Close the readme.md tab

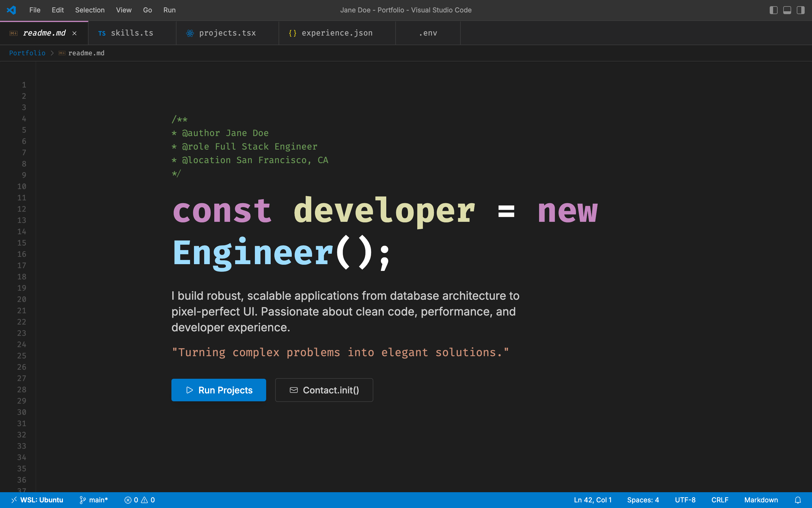coord(74,33)
